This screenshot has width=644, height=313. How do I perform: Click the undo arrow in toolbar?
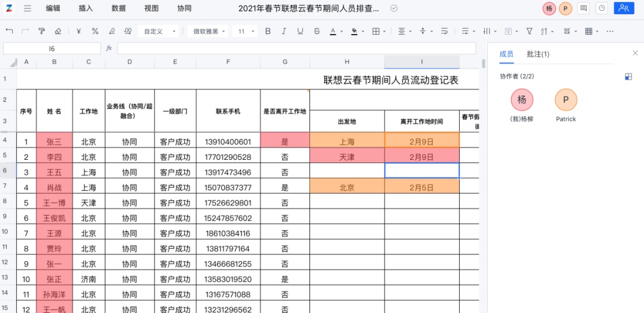point(10,31)
